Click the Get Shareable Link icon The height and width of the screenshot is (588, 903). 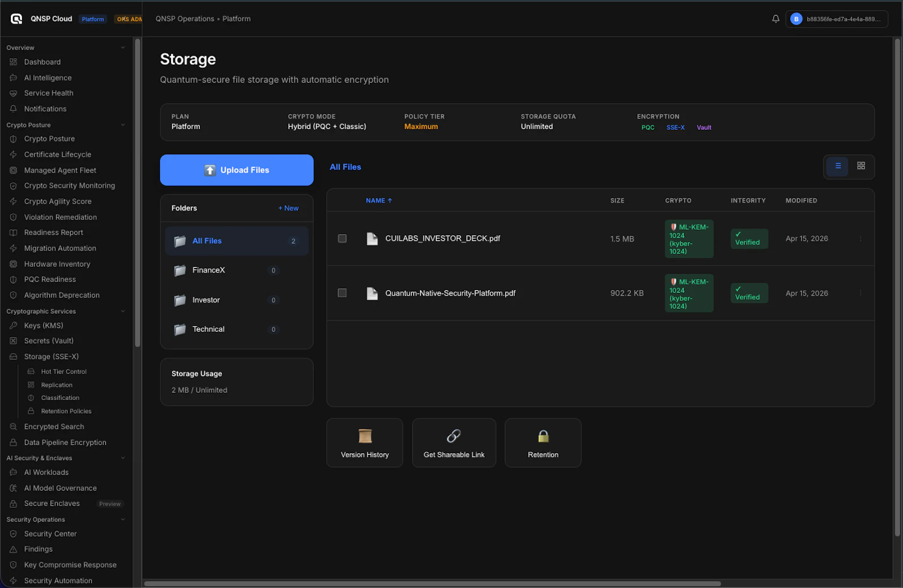[454, 436]
